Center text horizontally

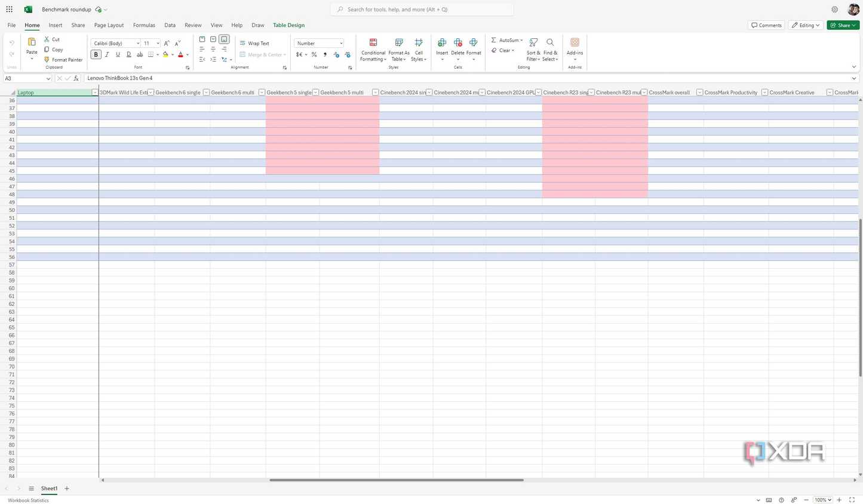(213, 49)
